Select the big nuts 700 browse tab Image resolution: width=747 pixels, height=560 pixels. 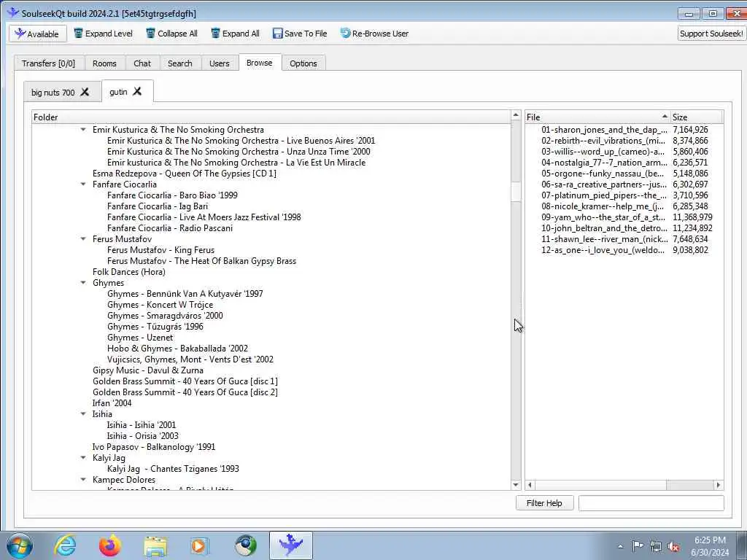coord(53,93)
